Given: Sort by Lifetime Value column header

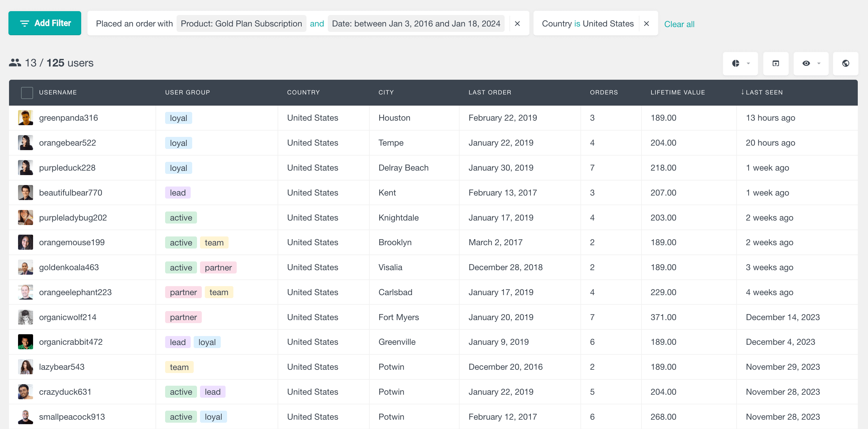Looking at the screenshot, I should pos(677,92).
